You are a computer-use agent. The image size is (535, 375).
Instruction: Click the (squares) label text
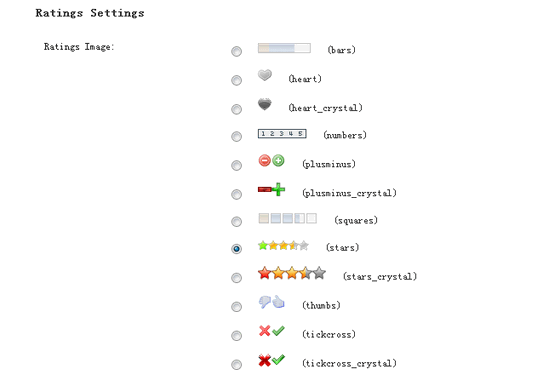(x=356, y=220)
